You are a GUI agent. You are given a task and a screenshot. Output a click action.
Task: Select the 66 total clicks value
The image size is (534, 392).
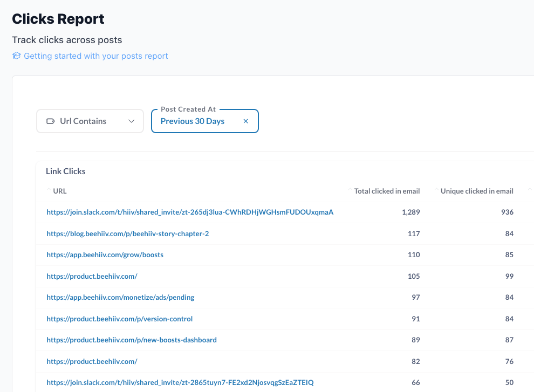415,382
